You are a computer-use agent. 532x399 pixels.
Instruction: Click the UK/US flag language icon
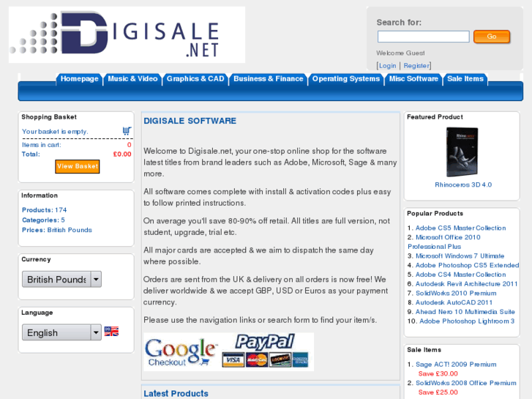tap(111, 331)
